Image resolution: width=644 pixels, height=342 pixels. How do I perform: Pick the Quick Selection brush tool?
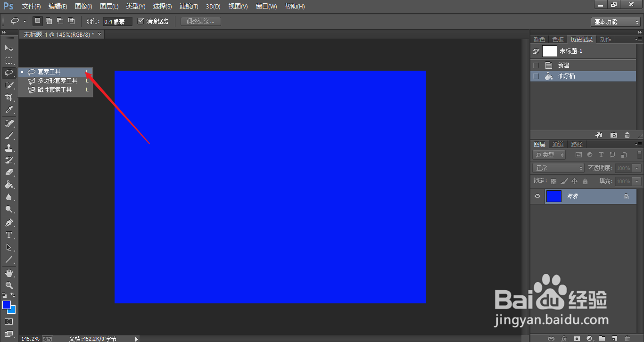[9, 85]
